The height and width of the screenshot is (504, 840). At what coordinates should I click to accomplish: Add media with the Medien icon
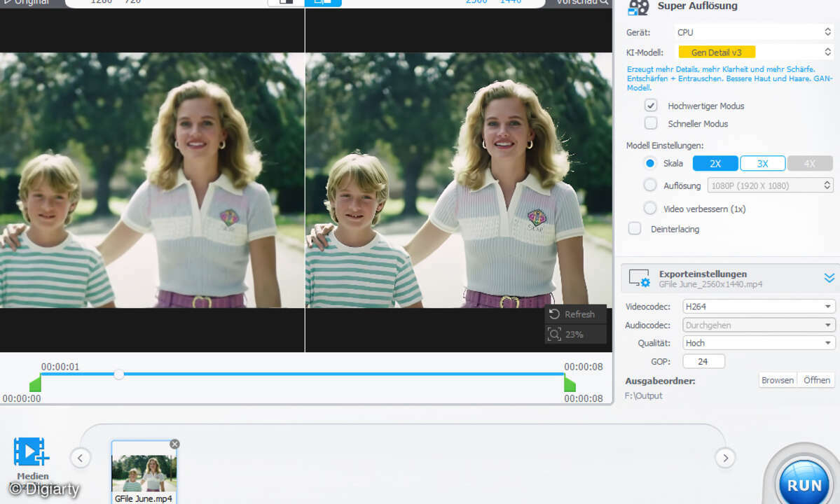click(31, 452)
